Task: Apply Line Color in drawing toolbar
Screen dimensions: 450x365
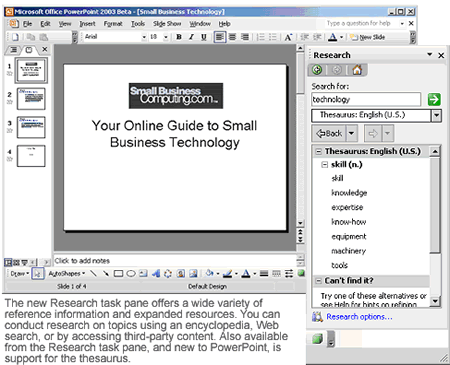Action: 228,274
